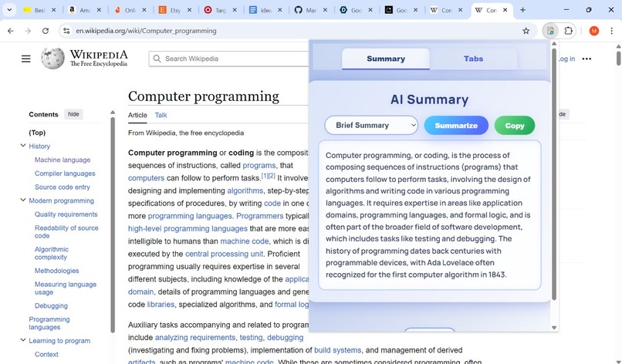Close the active Wikipedia tab
622x364 pixels.
(x=505, y=10)
